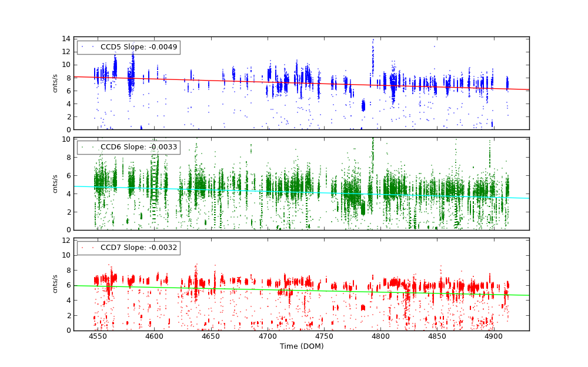588x367 pixels.
Task: Click the cnts/s label of middle panel
Action: (55, 183)
